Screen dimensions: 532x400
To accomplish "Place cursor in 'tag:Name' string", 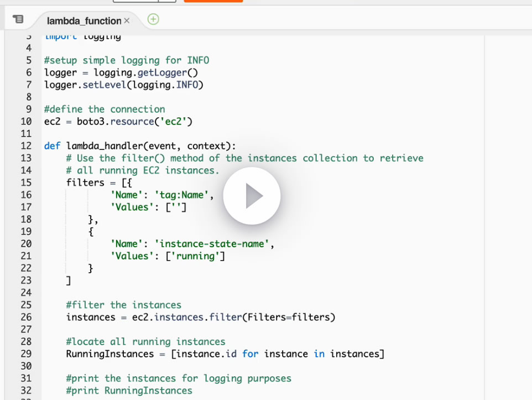I will pos(181,195).
